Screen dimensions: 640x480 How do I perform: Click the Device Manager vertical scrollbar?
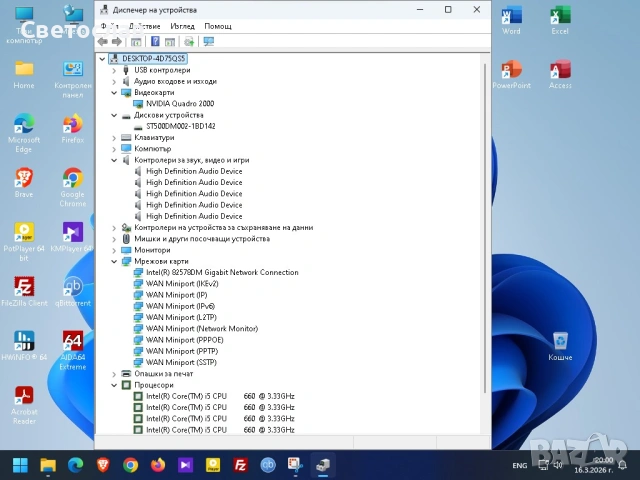(485, 229)
